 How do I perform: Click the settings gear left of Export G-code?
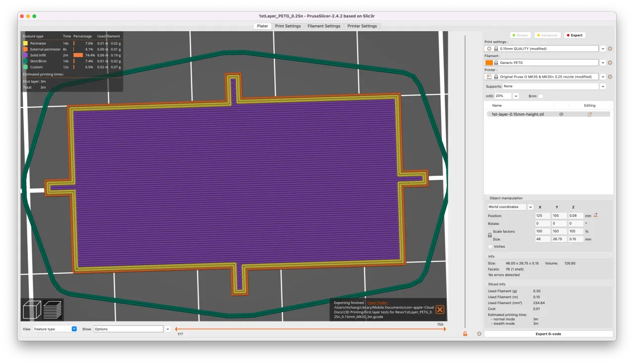(479, 334)
